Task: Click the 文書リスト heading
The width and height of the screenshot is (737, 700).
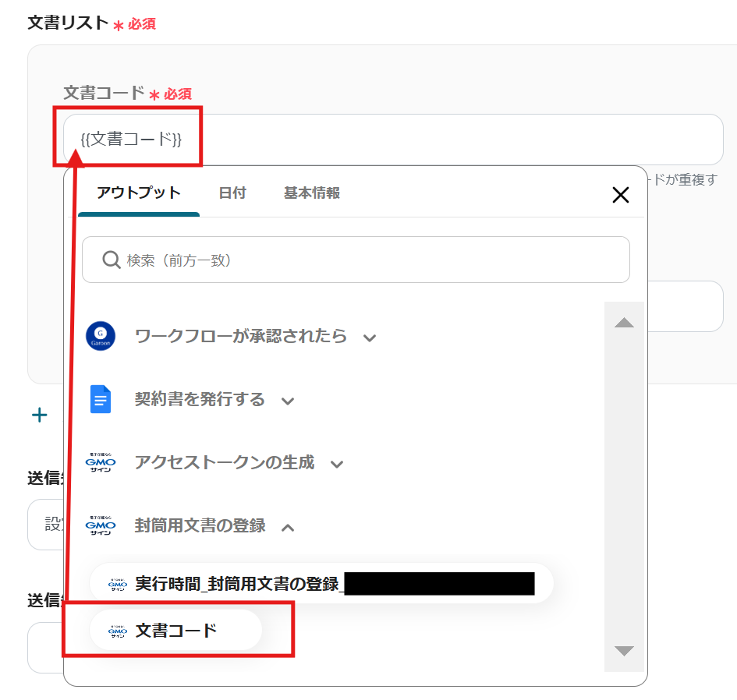Action: click(x=68, y=23)
